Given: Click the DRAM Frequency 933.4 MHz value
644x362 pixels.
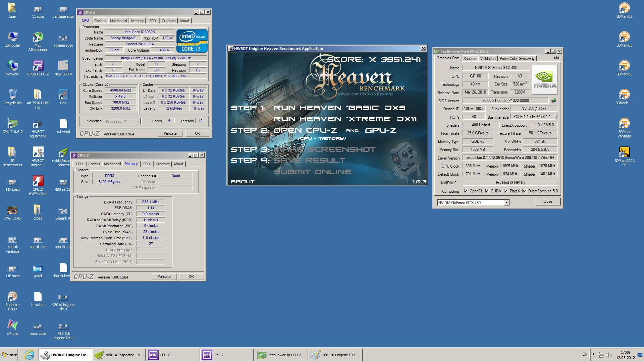Looking at the screenshot, I should (x=151, y=202).
